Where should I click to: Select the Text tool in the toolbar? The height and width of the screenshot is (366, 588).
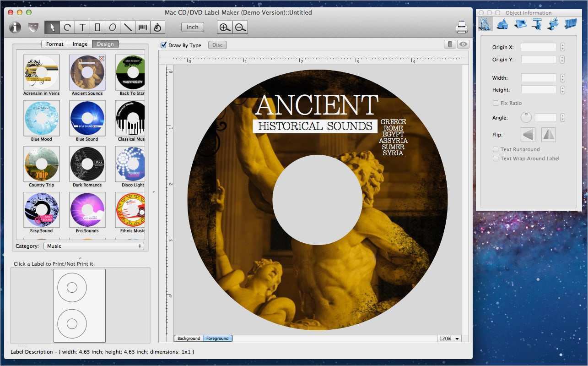(x=82, y=27)
